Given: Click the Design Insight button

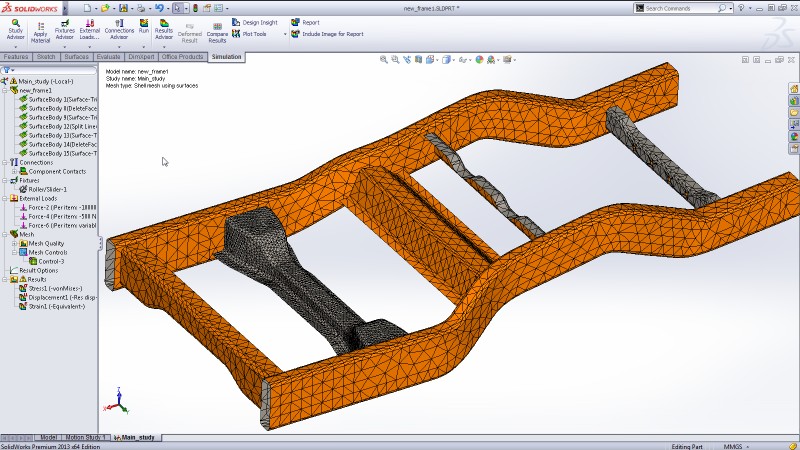Looking at the screenshot, I should coord(258,21).
